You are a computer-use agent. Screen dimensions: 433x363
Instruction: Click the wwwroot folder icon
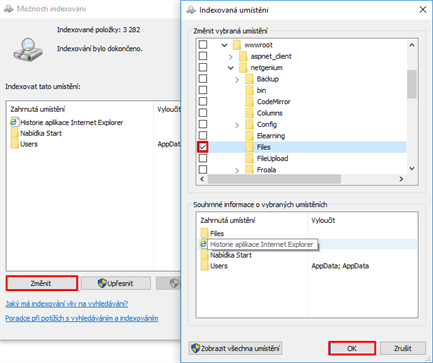coord(237,45)
